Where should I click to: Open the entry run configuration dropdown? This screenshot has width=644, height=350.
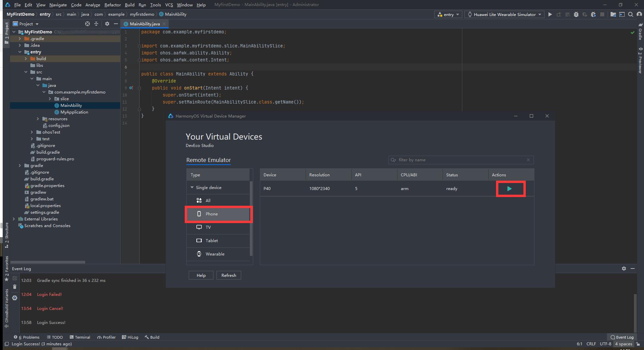pos(448,14)
